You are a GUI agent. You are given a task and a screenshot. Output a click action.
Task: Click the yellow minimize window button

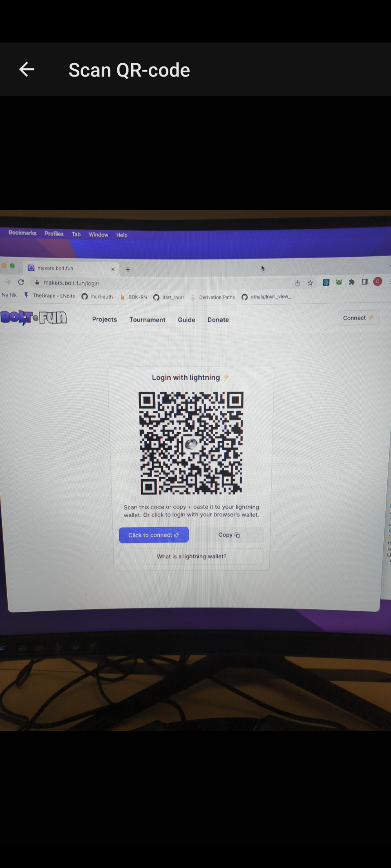click(4, 265)
